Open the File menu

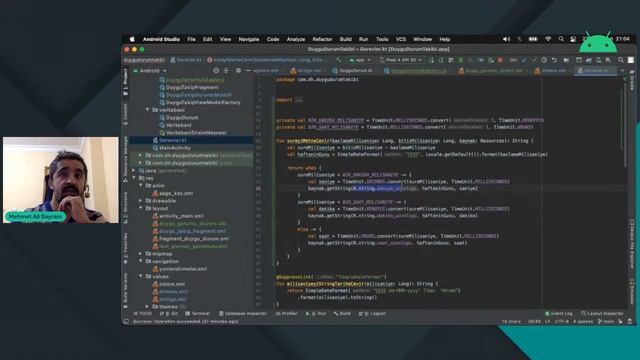point(191,39)
